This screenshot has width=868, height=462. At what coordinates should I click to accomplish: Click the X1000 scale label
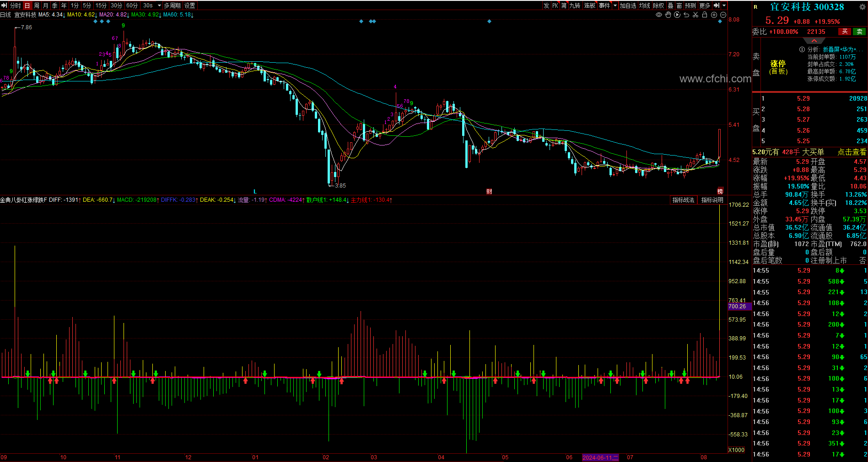(737, 450)
